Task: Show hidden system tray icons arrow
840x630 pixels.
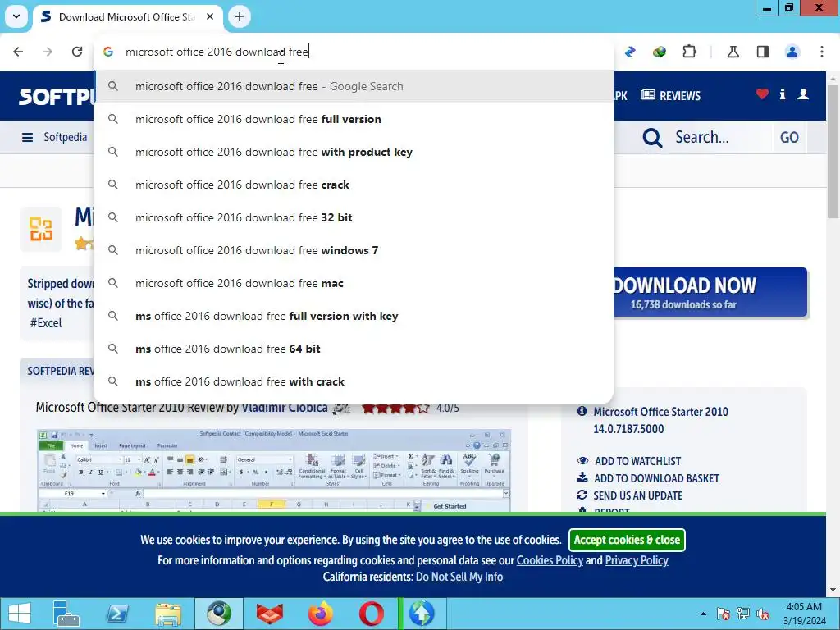Action: pos(703,614)
